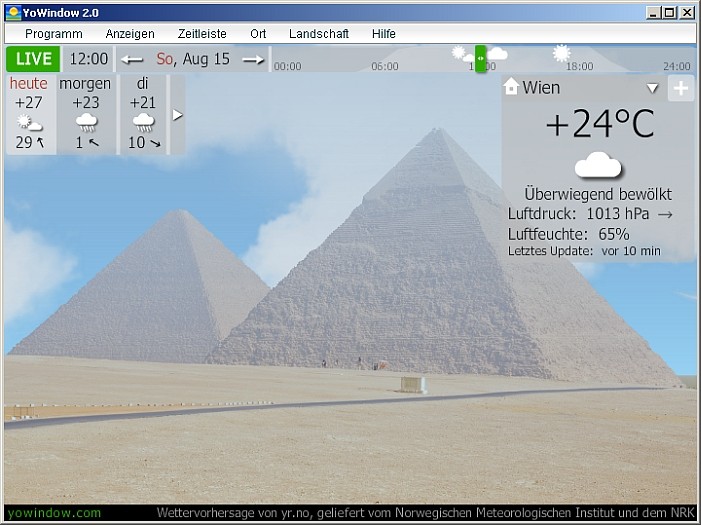Select today's forecast tile 'heute'
This screenshot has height=525, width=701.
29,113
